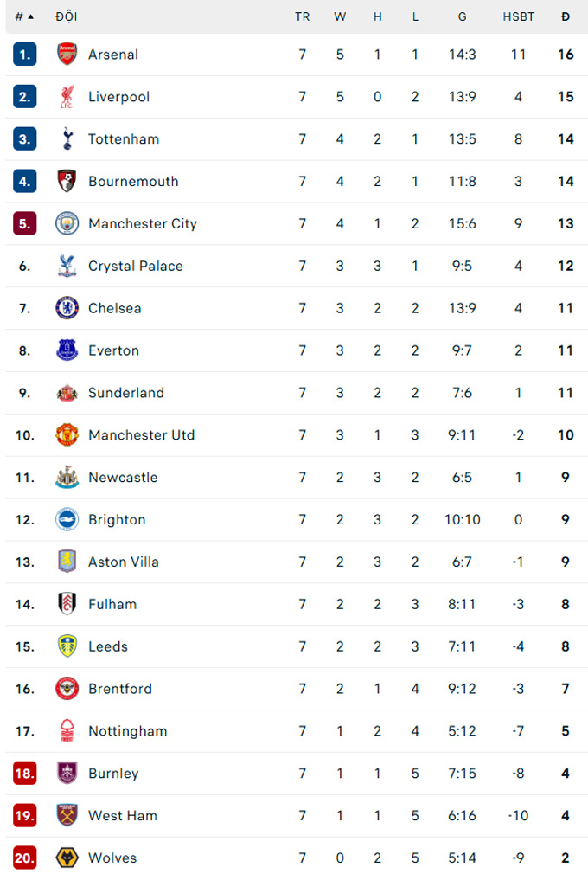The height and width of the screenshot is (874, 588).
Task: Select the Wolves club crest icon
Action: pos(67,858)
